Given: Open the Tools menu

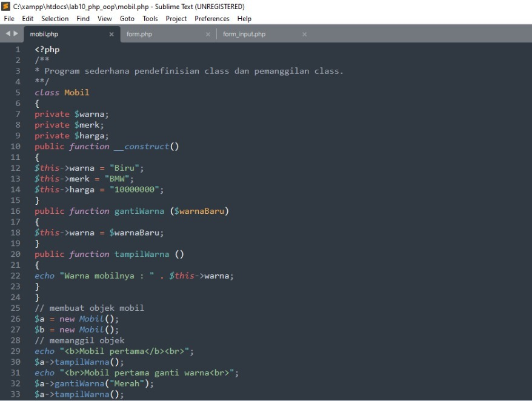Looking at the screenshot, I should 150,19.
